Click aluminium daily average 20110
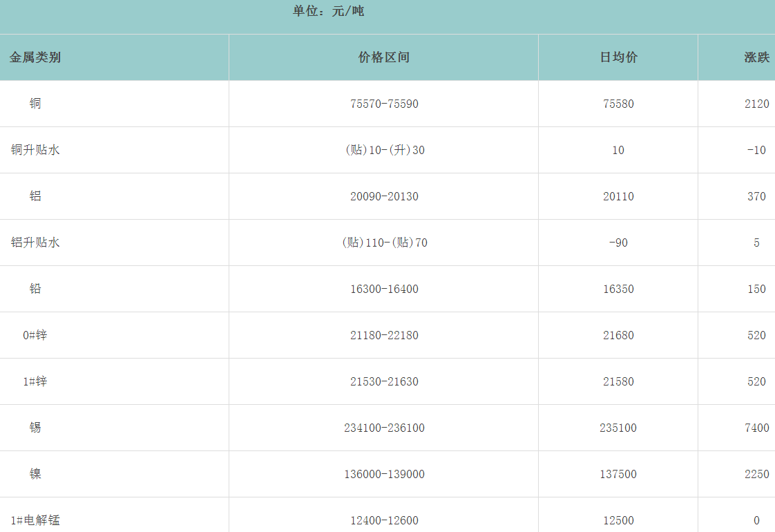 point(618,196)
